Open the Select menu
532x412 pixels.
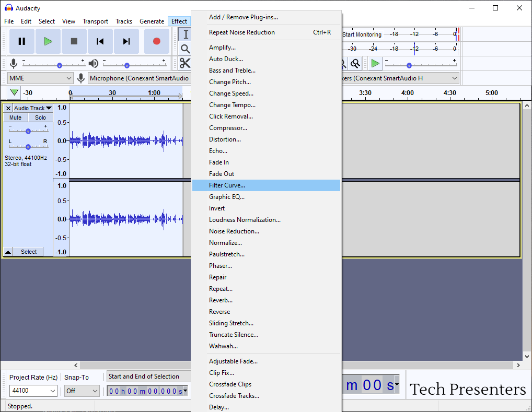click(x=47, y=21)
